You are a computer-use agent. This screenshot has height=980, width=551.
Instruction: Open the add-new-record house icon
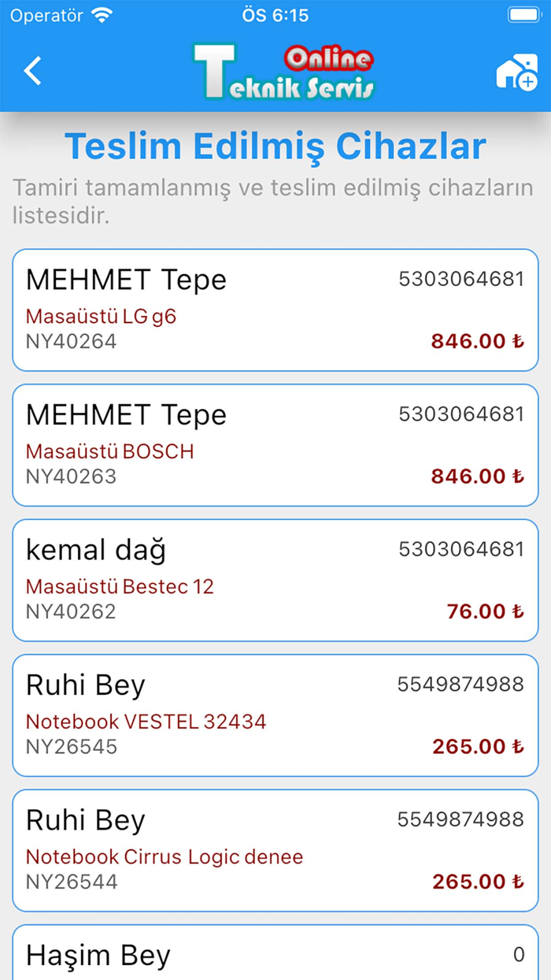pyautogui.click(x=518, y=70)
